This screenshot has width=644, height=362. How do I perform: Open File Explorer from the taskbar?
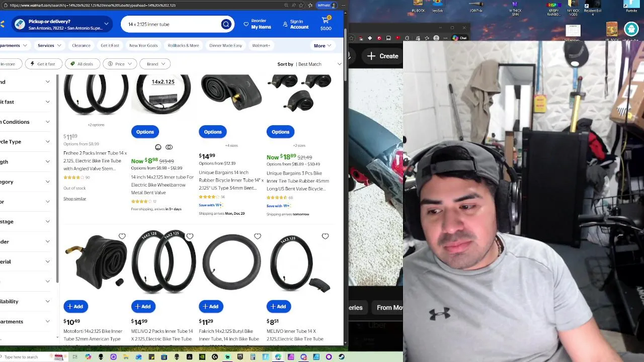126,357
